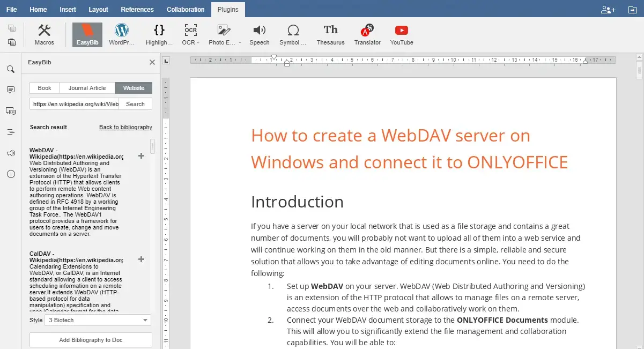The image size is (644, 349).
Task: Close the EasyBib panel
Action: click(152, 62)
